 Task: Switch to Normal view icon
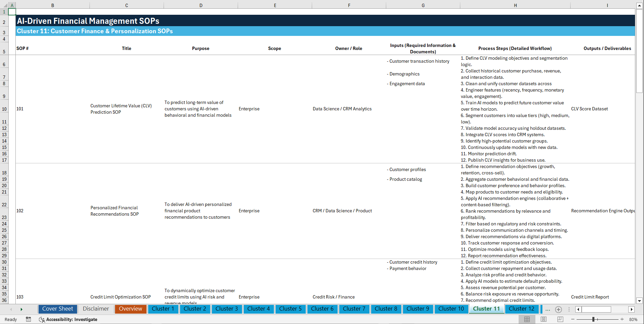point(527,319)
